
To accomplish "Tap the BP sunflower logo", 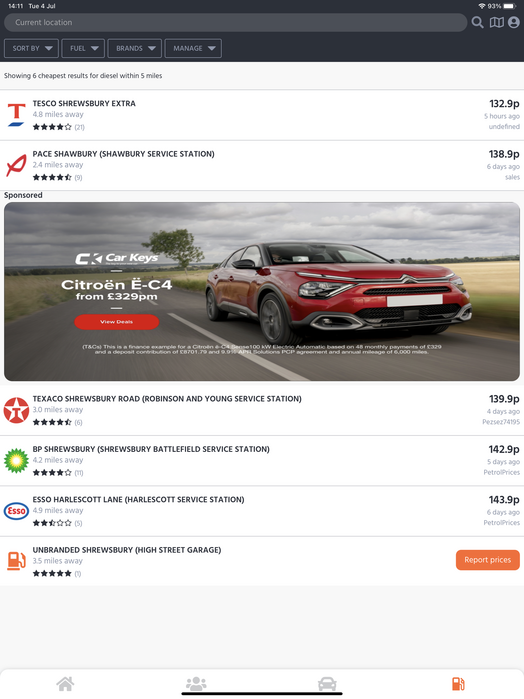I will tap(17, 461).
